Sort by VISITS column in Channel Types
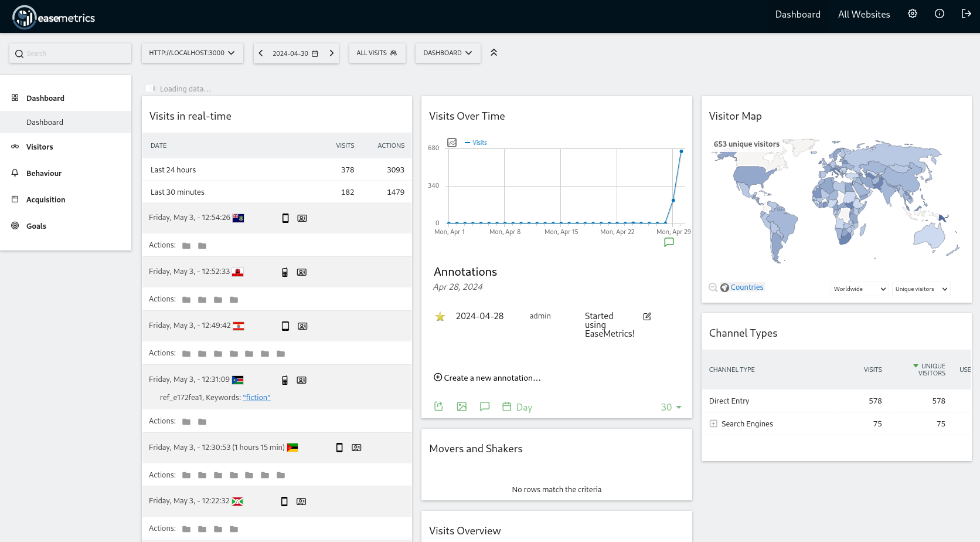 pyautogui.click(x=873, y=370)
